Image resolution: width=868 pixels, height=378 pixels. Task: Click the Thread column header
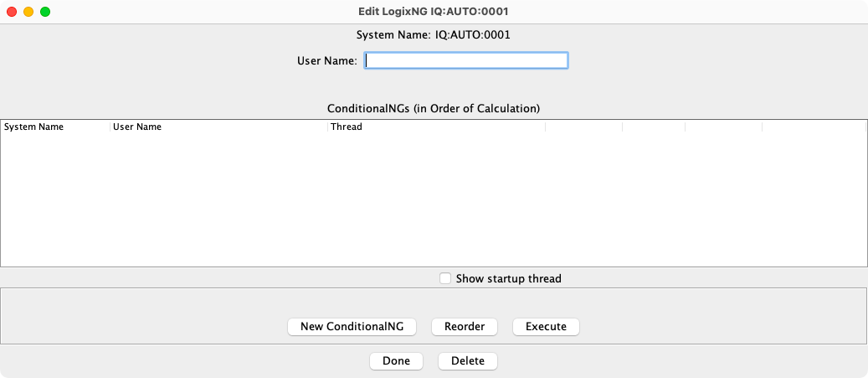(435, 127)
